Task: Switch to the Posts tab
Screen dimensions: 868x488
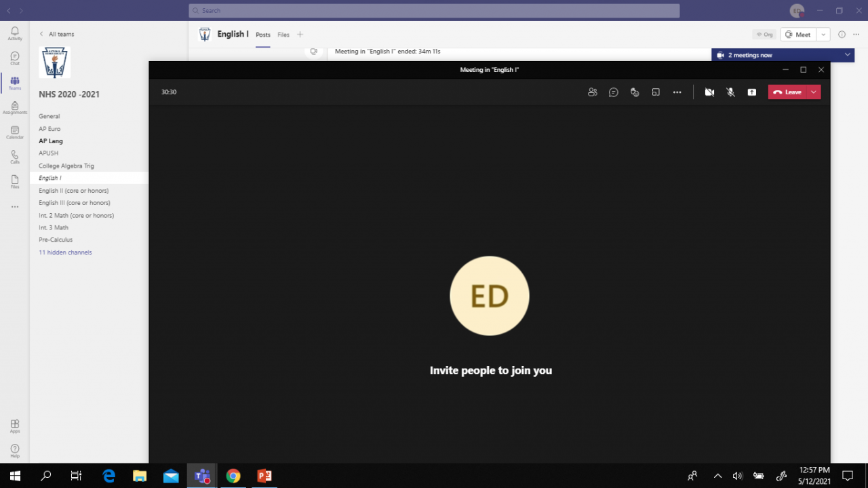Action: [263, 35]
